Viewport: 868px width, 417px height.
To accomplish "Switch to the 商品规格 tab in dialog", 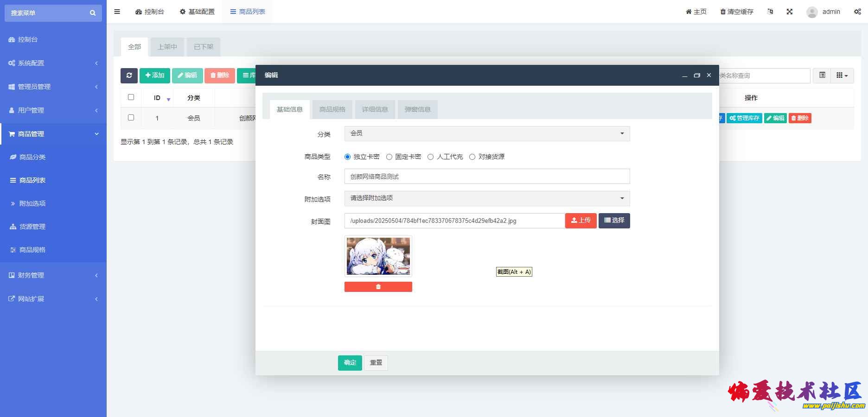I will click(332, 109).
